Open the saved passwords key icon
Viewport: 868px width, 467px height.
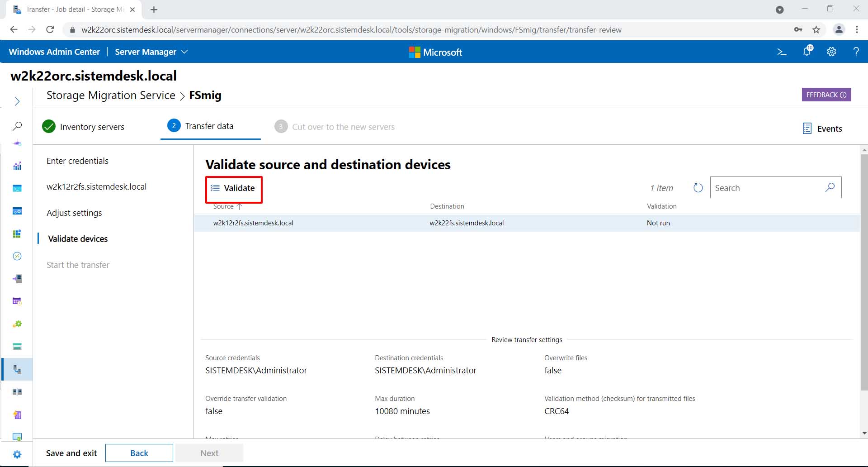point(798,30)
